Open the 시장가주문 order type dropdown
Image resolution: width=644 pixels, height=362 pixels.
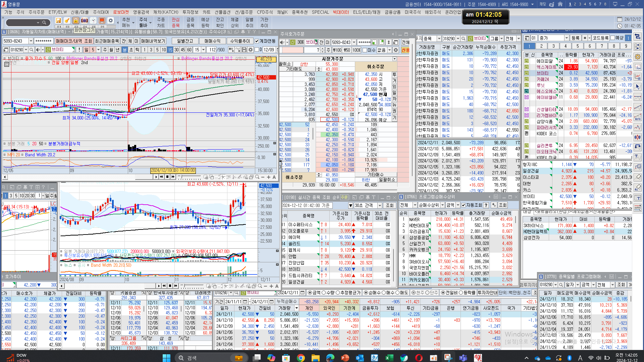tap(394, 59)
